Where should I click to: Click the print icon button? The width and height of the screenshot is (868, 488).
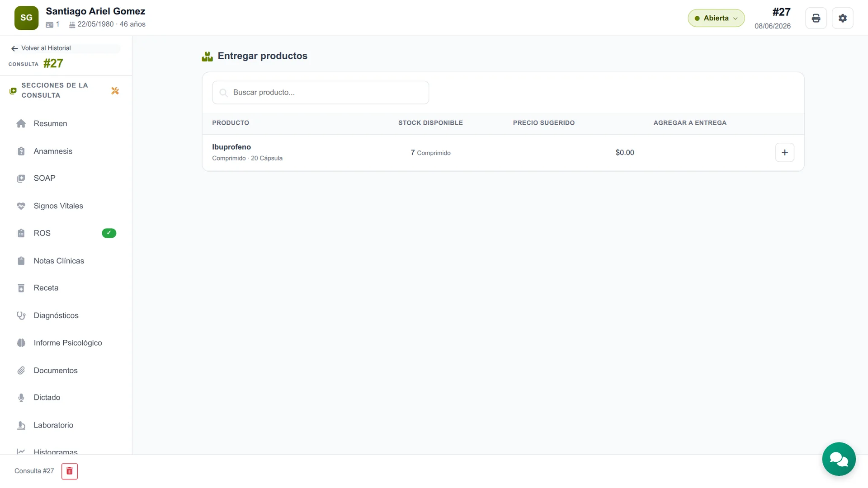tap(816, 18)
